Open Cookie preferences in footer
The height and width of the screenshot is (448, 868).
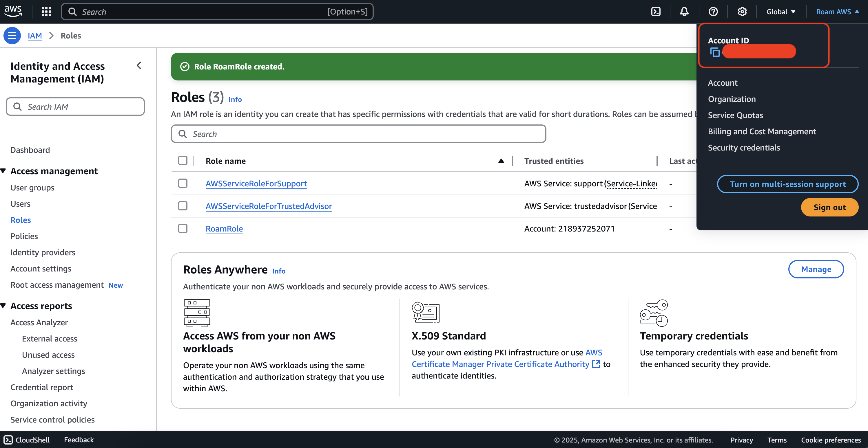pos(831,440)
